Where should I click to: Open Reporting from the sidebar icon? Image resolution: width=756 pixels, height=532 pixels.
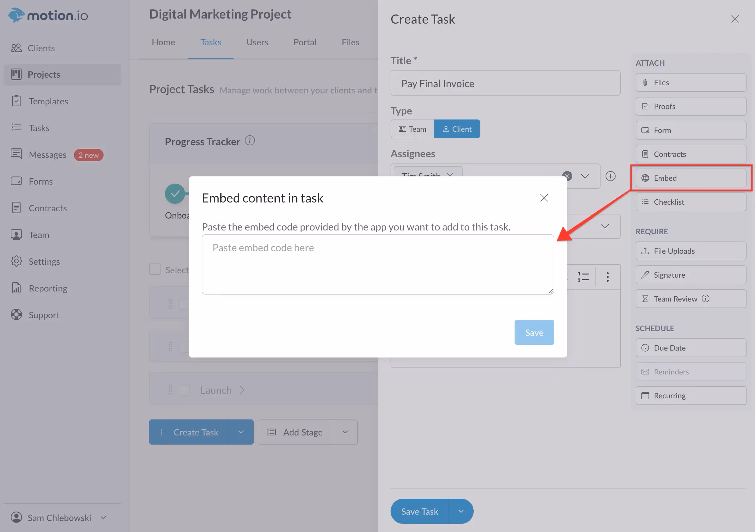[x=16, y=288]
